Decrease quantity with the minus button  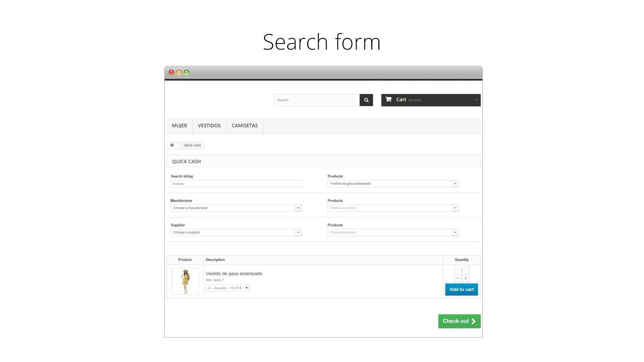point(458,278)
